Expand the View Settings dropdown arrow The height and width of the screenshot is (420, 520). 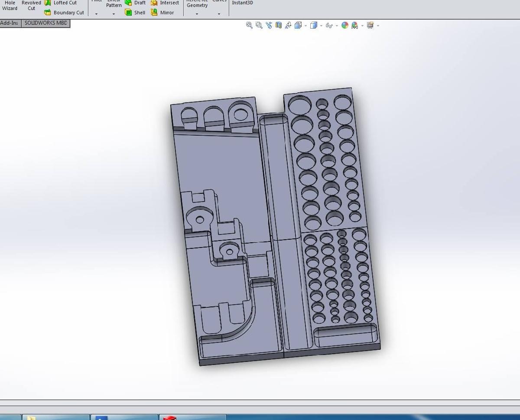[378, 26]
